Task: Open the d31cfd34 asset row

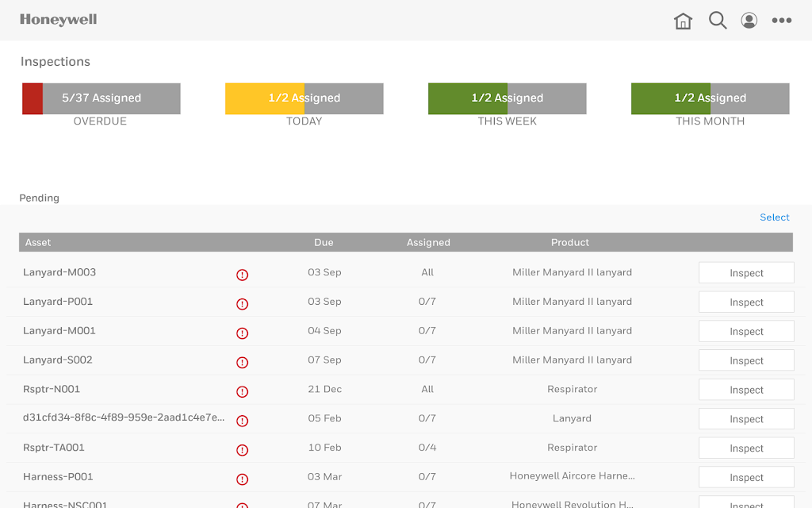Action: 400,419
